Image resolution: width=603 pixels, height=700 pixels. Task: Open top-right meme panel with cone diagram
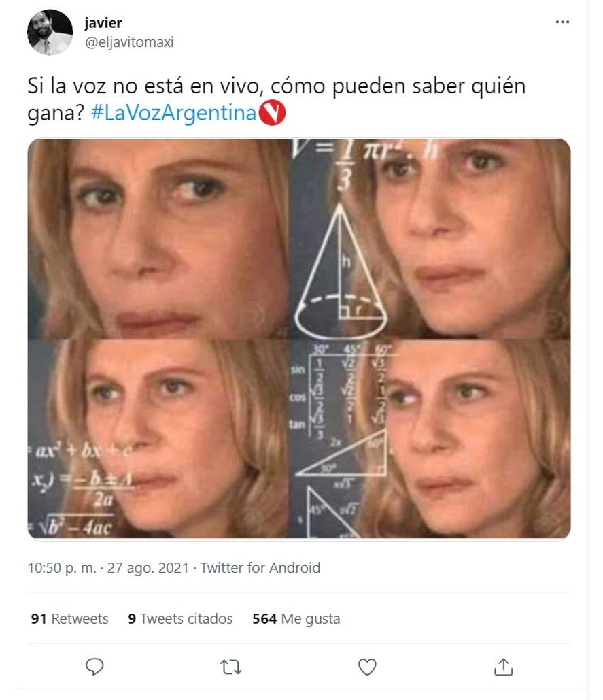pyautogui.click(x=431, y=238)
